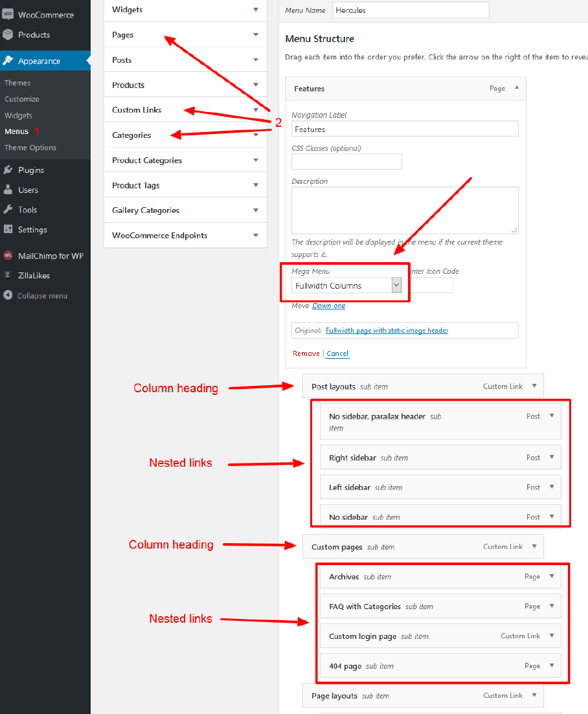Expand the 404 page item arrow
588x714 pixels.
point(552,665)
